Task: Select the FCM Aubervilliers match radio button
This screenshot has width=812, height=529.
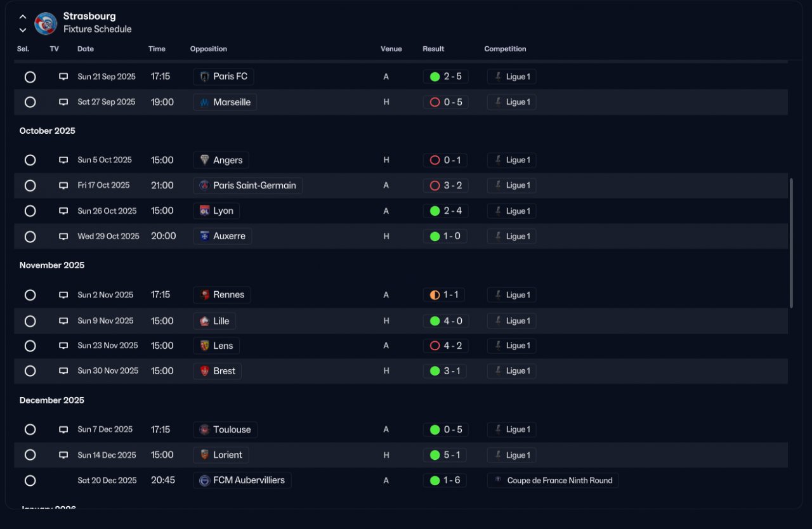Action: pyautogui.click(x=30, y=481)
